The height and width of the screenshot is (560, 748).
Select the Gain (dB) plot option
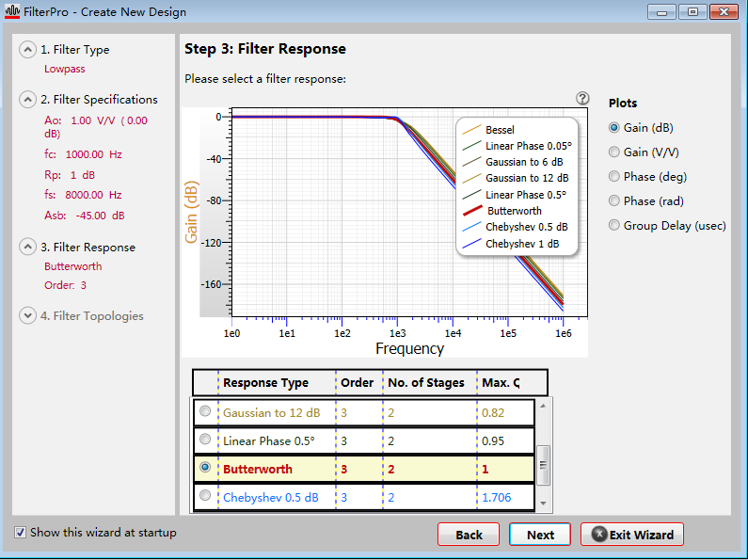pyautogui.click(x=614, y=127)
